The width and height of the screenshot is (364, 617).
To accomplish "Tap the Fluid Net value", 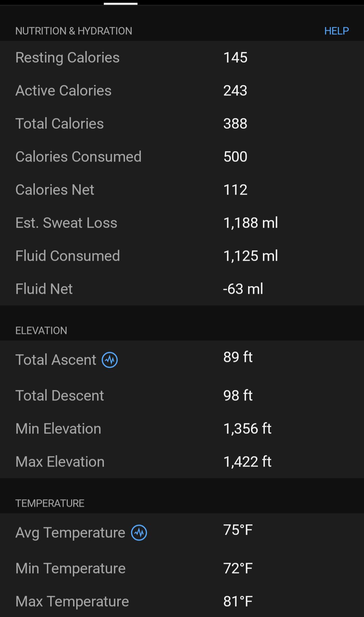I will [x=243, y=289].
